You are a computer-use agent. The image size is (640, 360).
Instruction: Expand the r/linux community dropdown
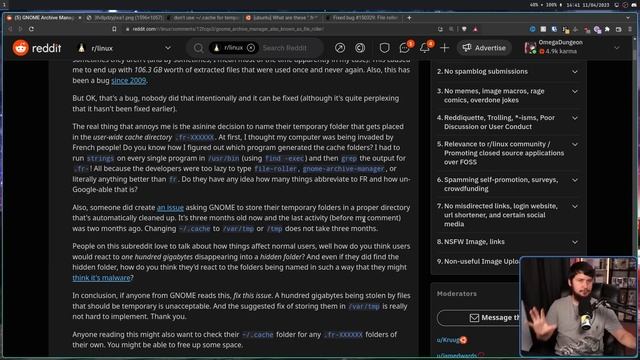pos(168,48)
